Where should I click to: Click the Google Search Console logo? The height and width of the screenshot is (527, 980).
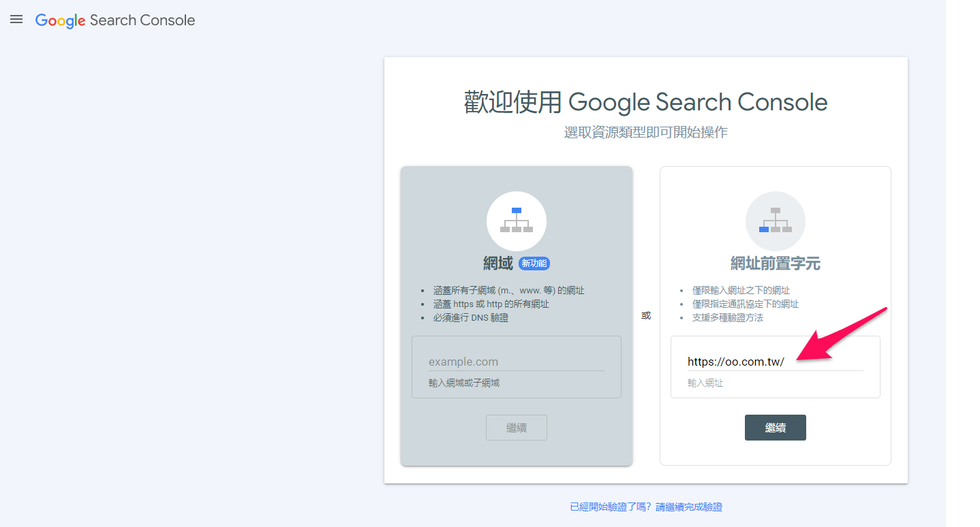point(115,20)
